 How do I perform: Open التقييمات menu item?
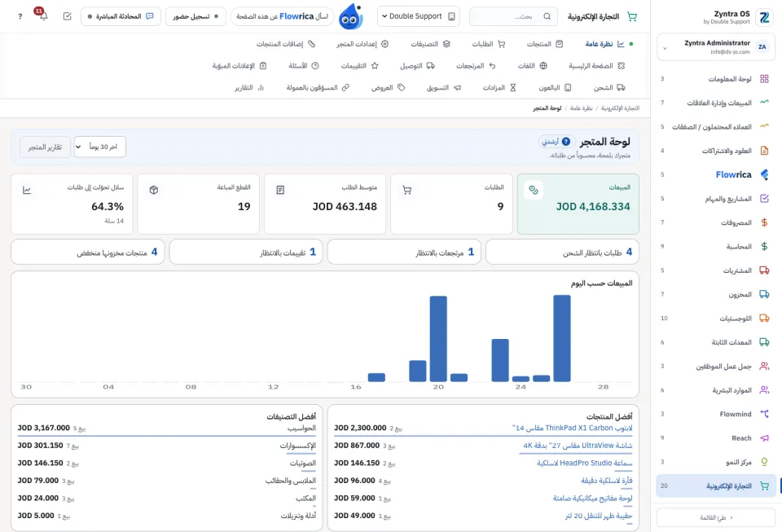click(x=359, y=66)
